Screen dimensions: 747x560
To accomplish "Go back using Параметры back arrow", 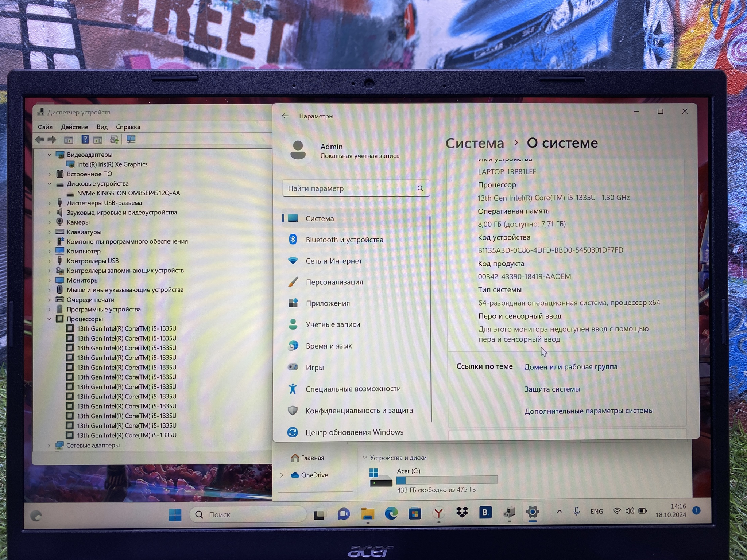I will click(285, 116).
